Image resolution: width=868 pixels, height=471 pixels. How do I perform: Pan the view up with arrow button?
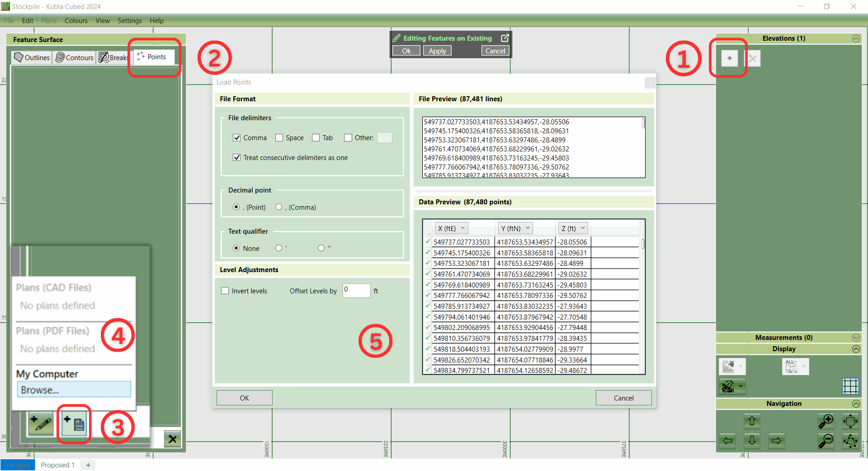click(752, 421)
